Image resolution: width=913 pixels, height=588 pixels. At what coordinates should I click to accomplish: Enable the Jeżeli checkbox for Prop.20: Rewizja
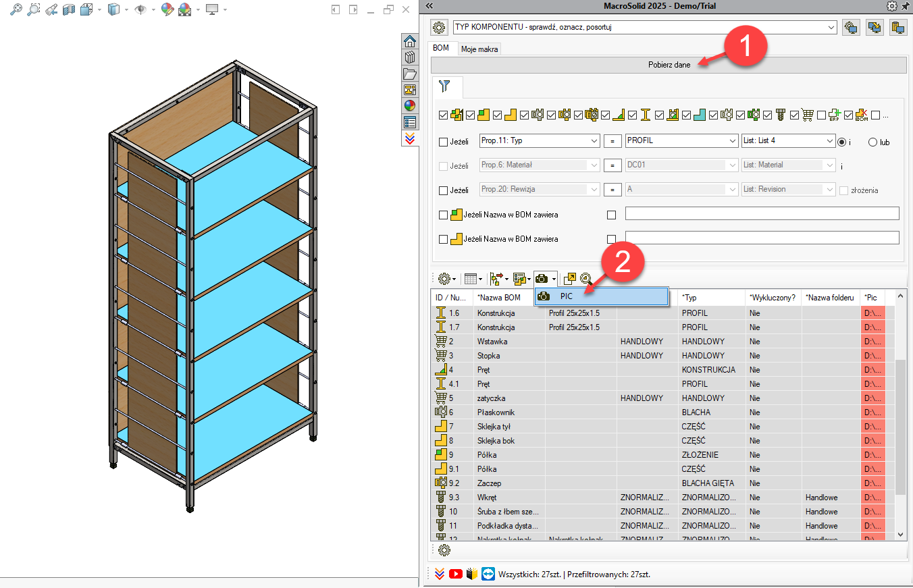pos(443,190)
